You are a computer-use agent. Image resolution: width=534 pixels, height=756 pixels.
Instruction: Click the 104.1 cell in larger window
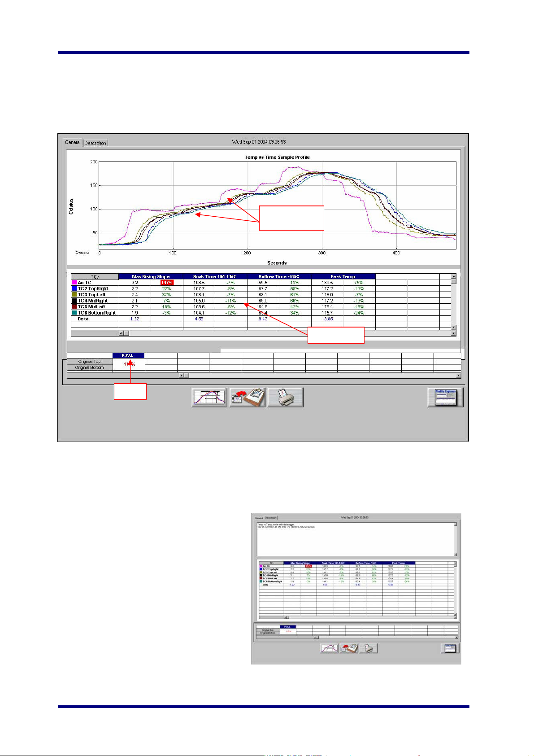tap(199, 313)
